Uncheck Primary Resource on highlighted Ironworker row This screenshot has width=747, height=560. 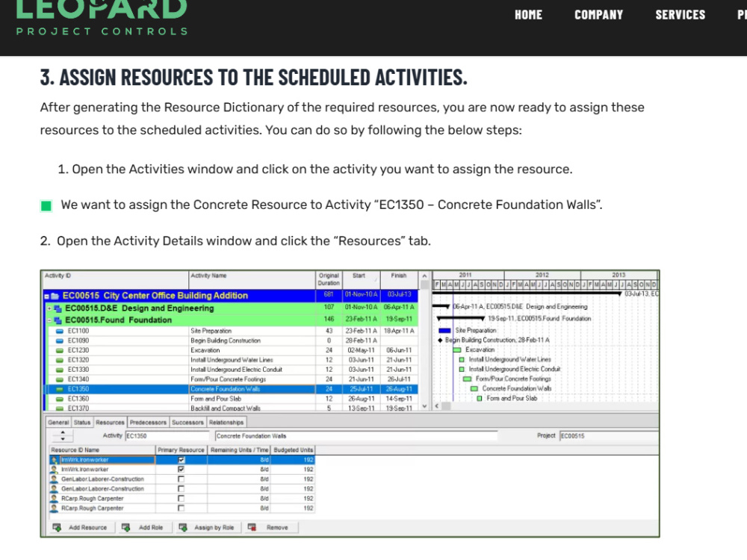(x=181, y=460)
